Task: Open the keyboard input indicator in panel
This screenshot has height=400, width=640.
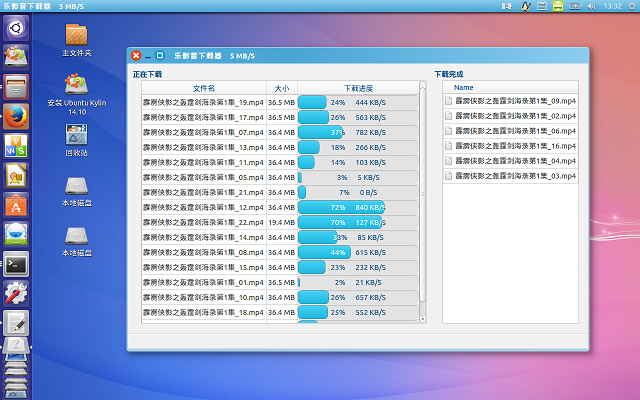Action: point(542,6)
